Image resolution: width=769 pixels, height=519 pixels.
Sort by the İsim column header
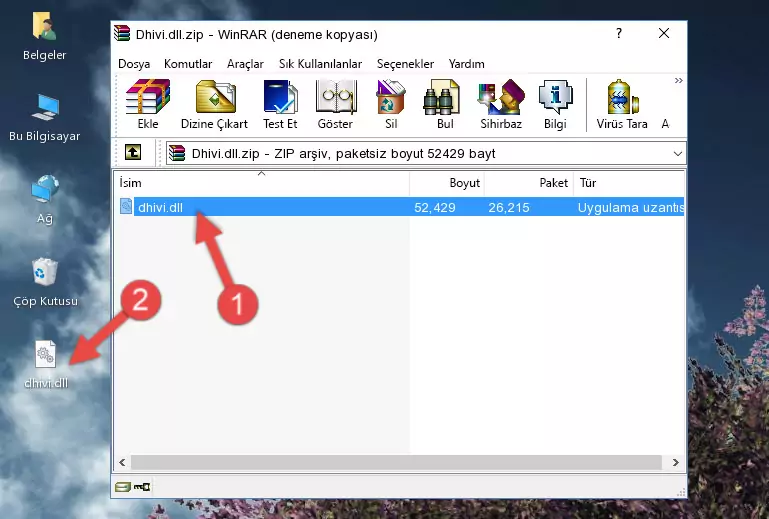[x=262, y=183]
